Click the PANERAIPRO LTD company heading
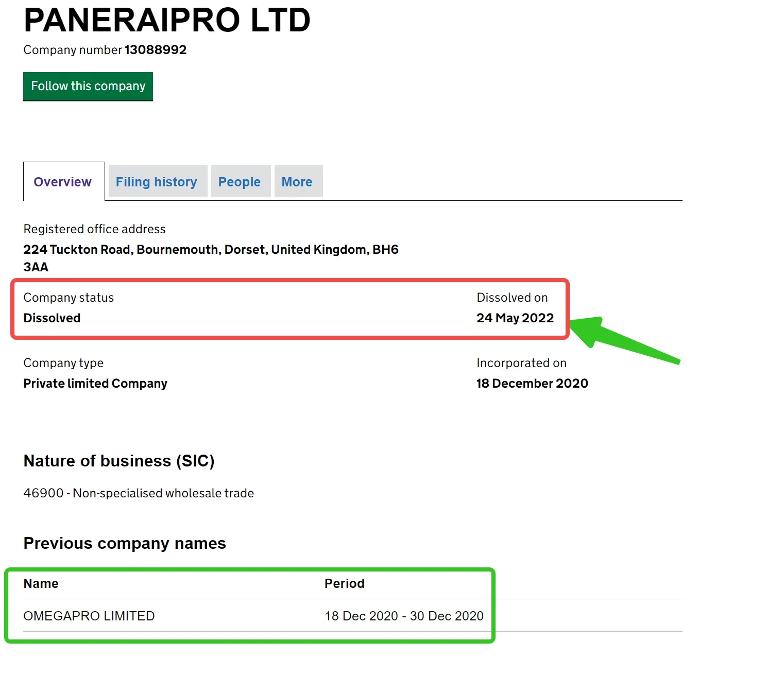 tap(167, 20)
